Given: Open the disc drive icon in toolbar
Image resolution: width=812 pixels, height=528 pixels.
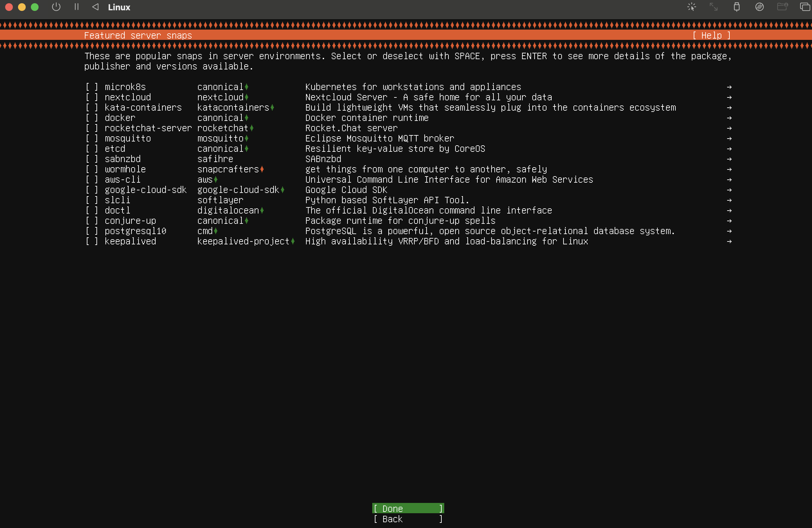Looking at the screenshot, I should [x=760, y=7].
